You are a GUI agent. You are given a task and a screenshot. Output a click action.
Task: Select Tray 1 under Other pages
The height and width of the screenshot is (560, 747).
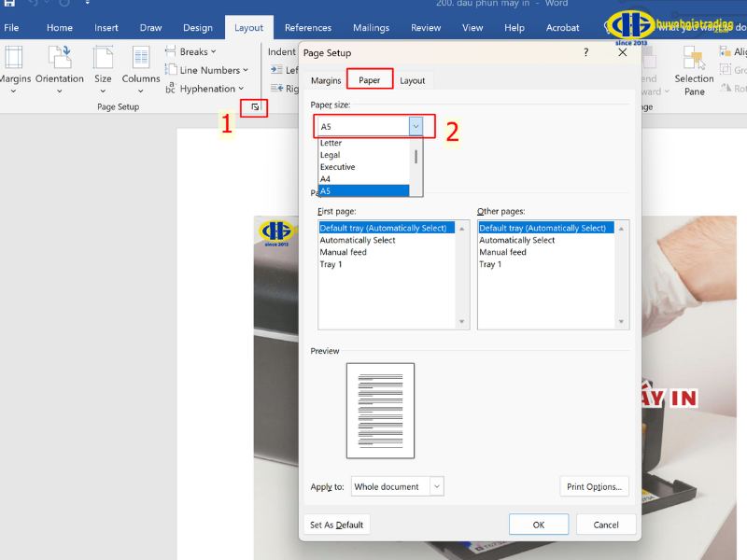490,264
